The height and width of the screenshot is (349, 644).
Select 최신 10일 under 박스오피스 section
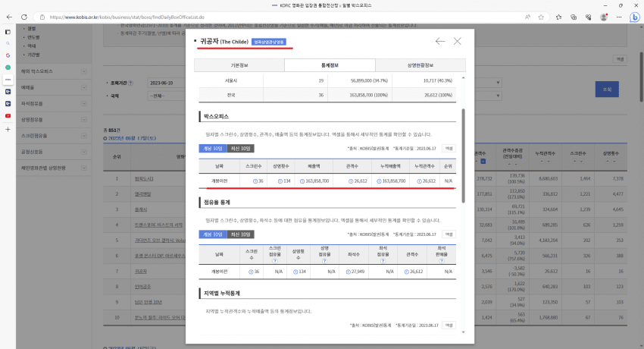240,149
